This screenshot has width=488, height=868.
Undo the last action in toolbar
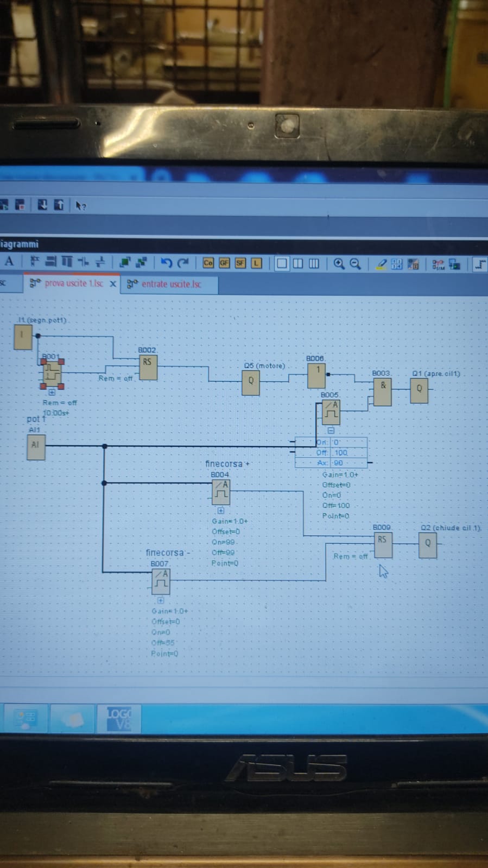click(167, 263)
